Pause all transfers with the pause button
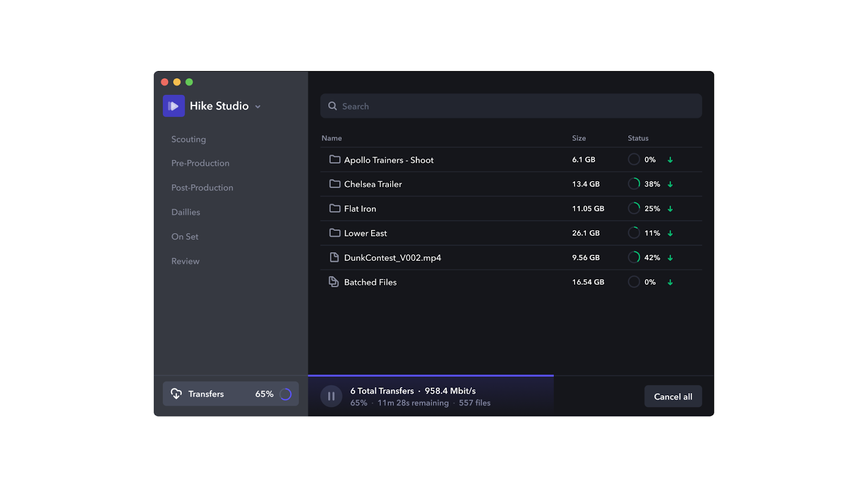The width and height of the screenshot is (868, 488). (x=331, y=396)
